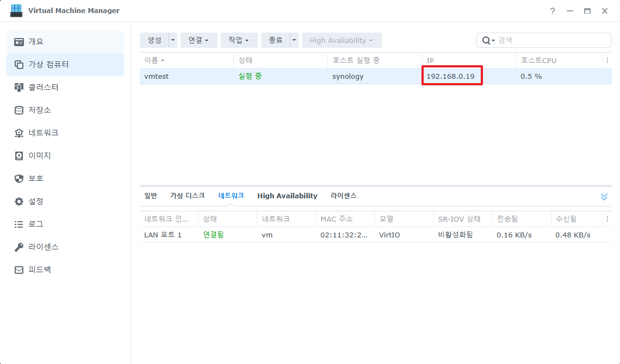Select 로그 in the sidebar
Image resolution: width=620 pixels, height=364 pixels.
[65, 224]
